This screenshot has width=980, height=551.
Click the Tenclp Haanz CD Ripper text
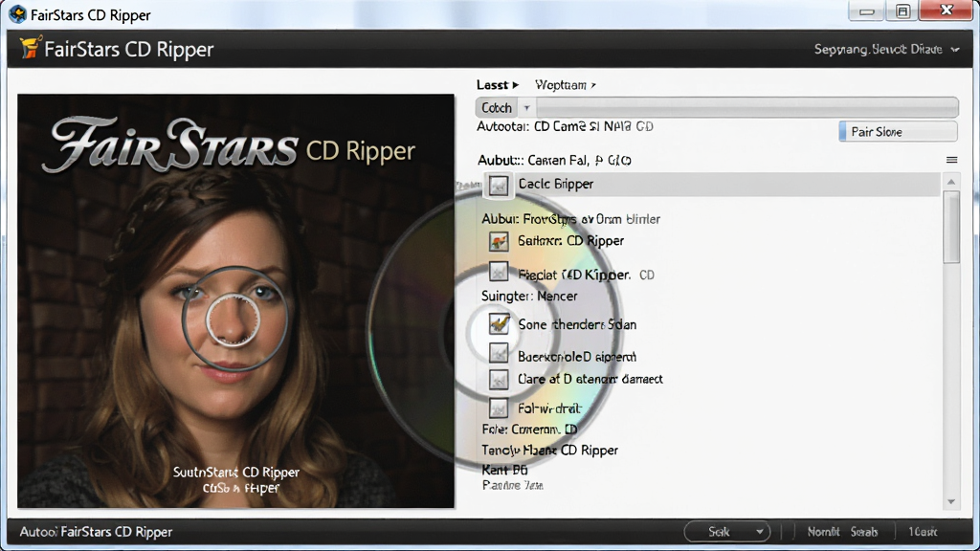pyautogui.click(x=549, y=450)
